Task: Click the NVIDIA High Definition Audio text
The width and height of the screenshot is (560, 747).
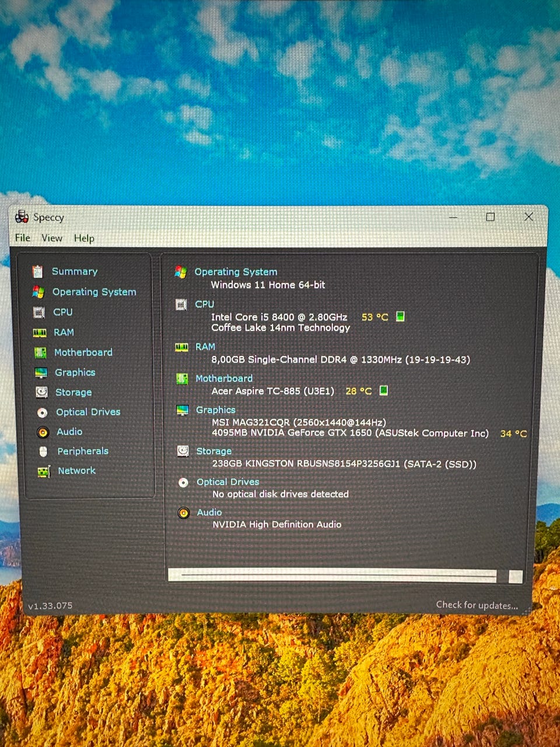Action: coord(277,524)
